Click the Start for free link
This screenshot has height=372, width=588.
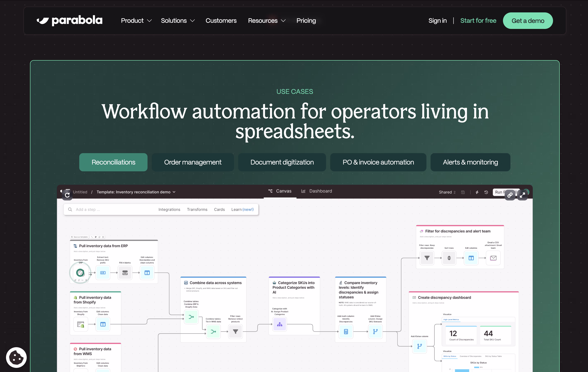[478, 21]
